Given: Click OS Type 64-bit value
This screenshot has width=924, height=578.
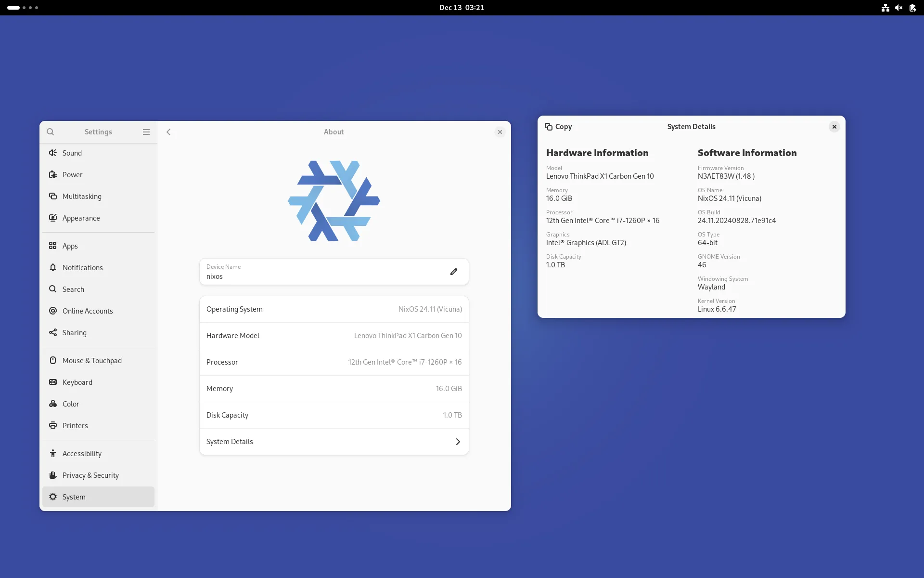Looking at the screenshot, I should [707, 243].
